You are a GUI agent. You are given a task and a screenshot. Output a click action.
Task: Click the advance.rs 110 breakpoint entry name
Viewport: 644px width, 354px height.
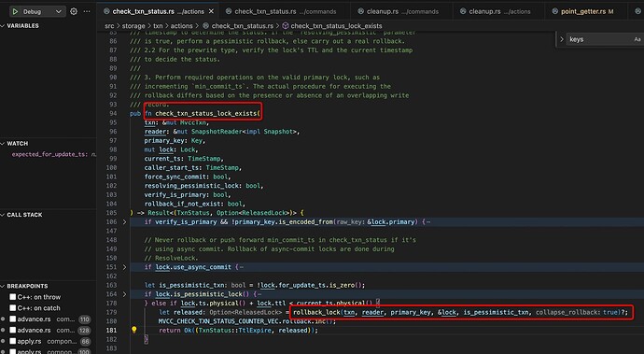pyautogui.click(x=35, y=319)
